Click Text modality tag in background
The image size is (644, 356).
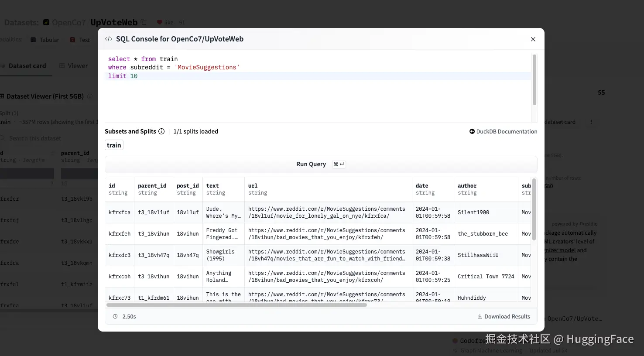[80, 40]
